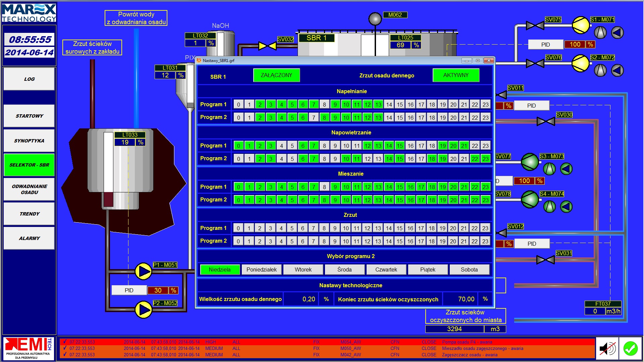Click the P2 - M052 pump icon
Image resolution: width=644 pixels, height=362 pixels.
(x=143, y=309)
